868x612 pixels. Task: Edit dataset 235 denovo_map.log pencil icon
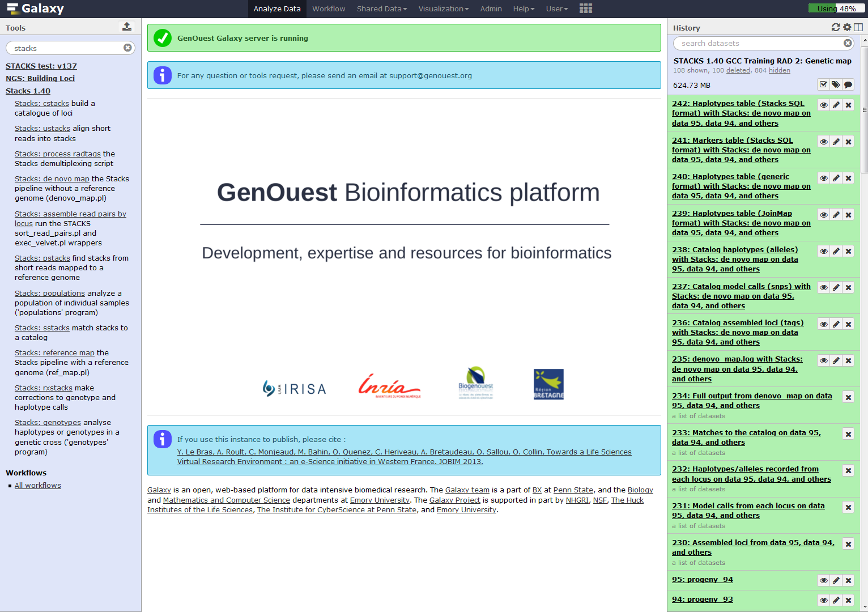[x=836, y=360]
